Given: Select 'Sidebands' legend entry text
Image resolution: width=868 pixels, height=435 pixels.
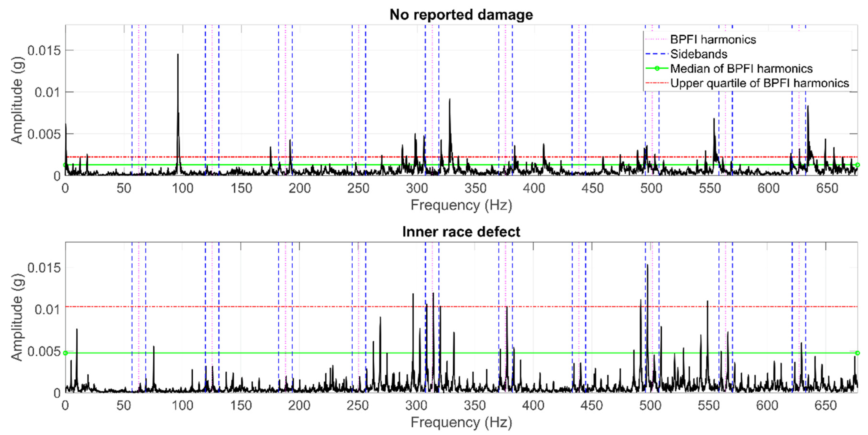Looking at the screenshot, I should coord(699,54).
